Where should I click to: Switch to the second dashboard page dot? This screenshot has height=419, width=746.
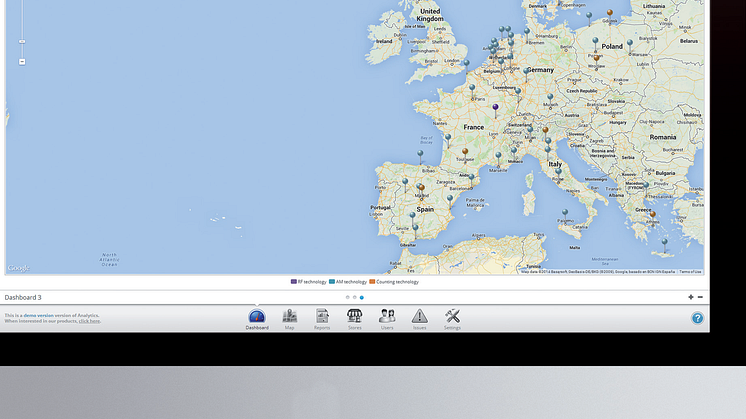(354, 297)
